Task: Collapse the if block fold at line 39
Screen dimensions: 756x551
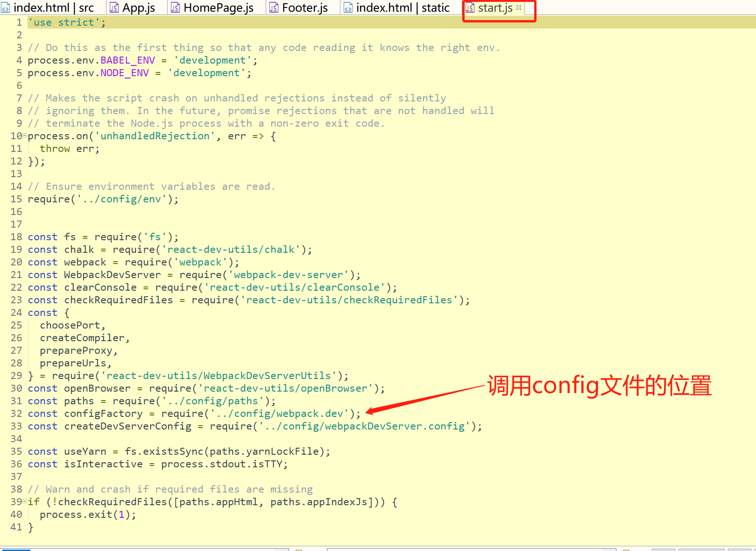Action: [24, 501]
